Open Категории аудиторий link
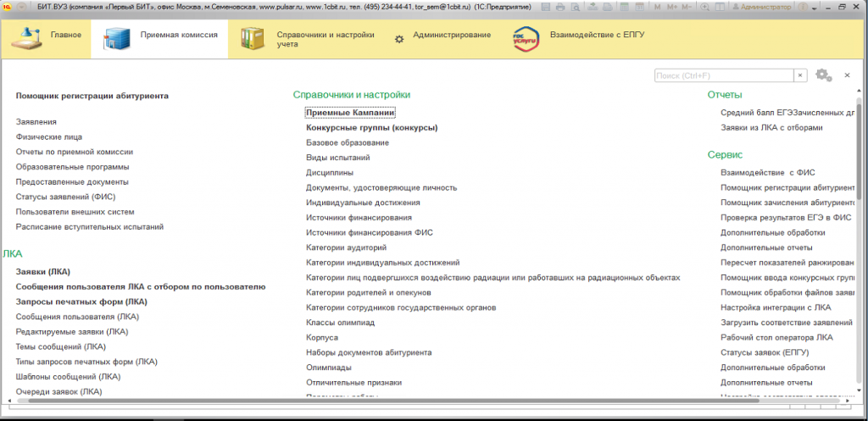Image resolution: width=868 pixels, height=421 pixels. click(x=346, y=247)
